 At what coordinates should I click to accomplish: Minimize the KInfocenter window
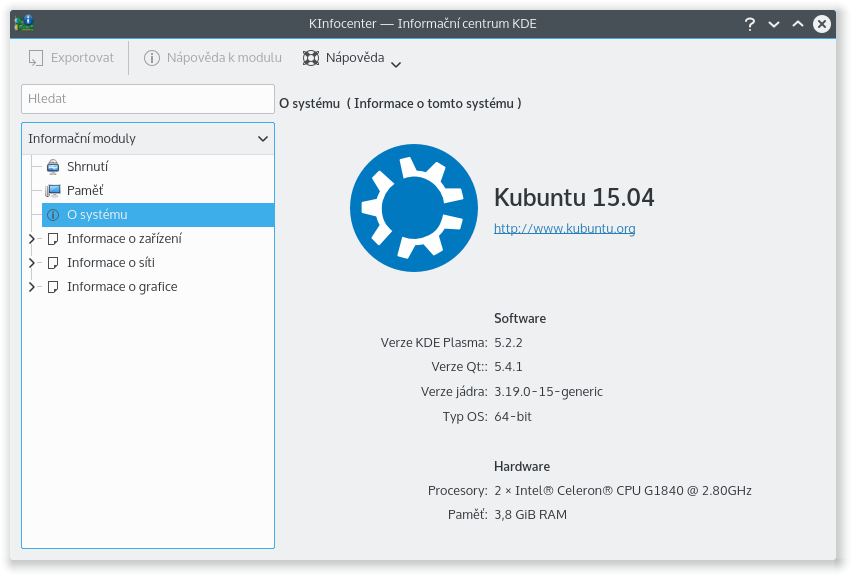pyautogui.click(x=774, y=24)
